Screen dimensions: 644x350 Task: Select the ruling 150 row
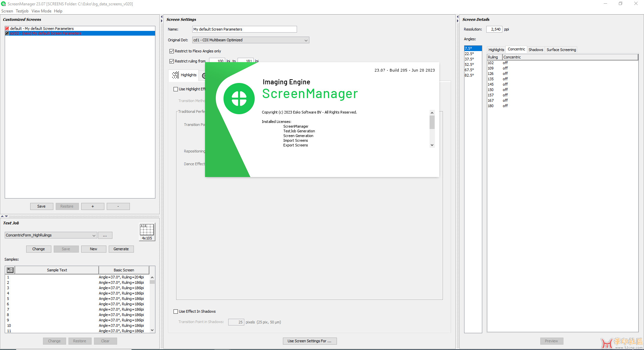[x=562, y=90]
